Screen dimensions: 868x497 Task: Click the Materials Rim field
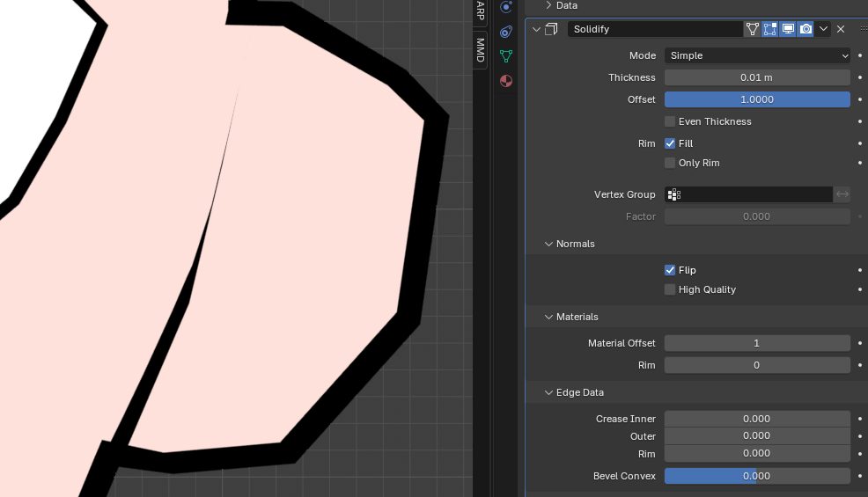pos(757,365)
